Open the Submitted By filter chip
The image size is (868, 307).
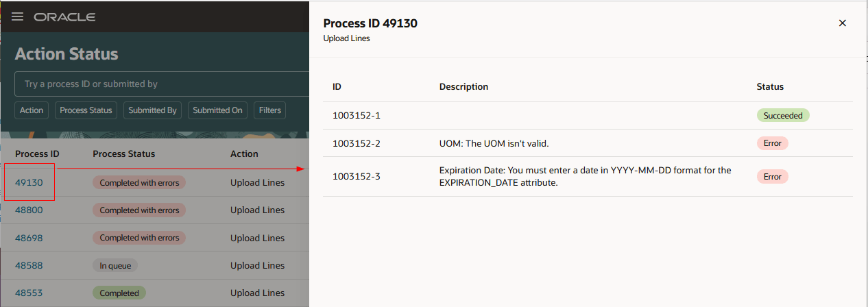pos(152,110)
